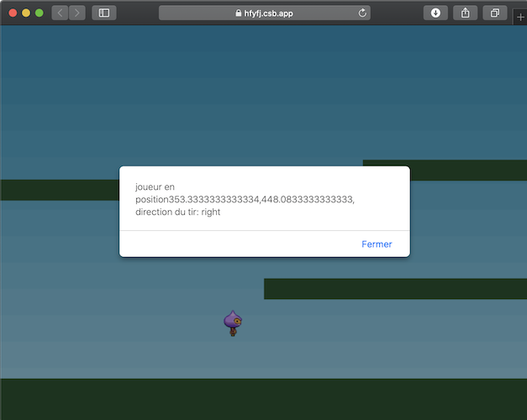The width and height of the screenshot is (527, 420).
Task: Open the Share icon in toolbar
Action: click(x=465, y=13)
